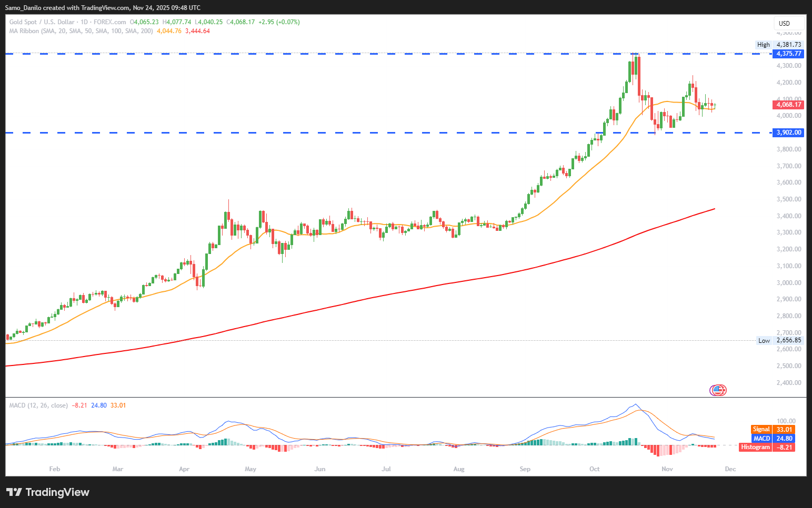812x508 pixels.
Task: Click the red 200 SMA value 3,444.64
Action: 197,31
